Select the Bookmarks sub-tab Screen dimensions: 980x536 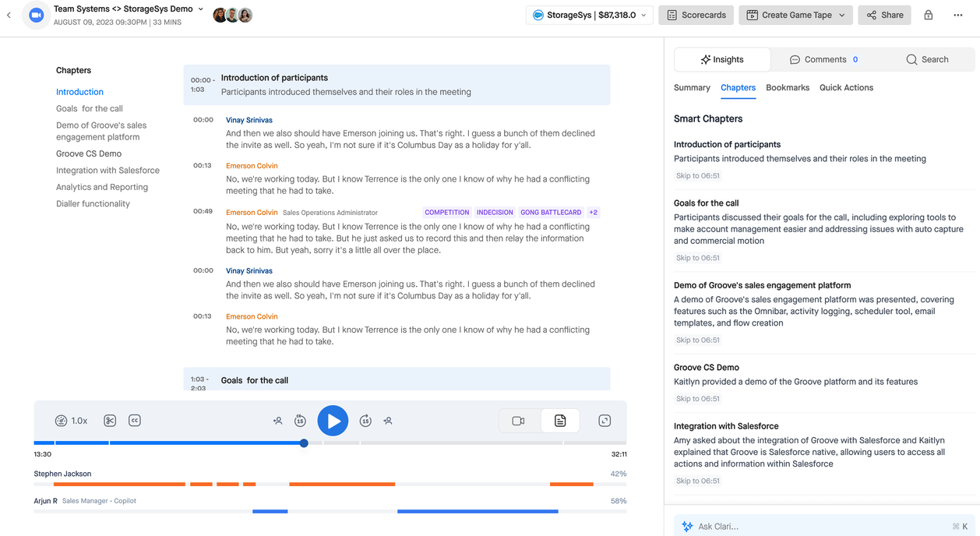(788, 87)
